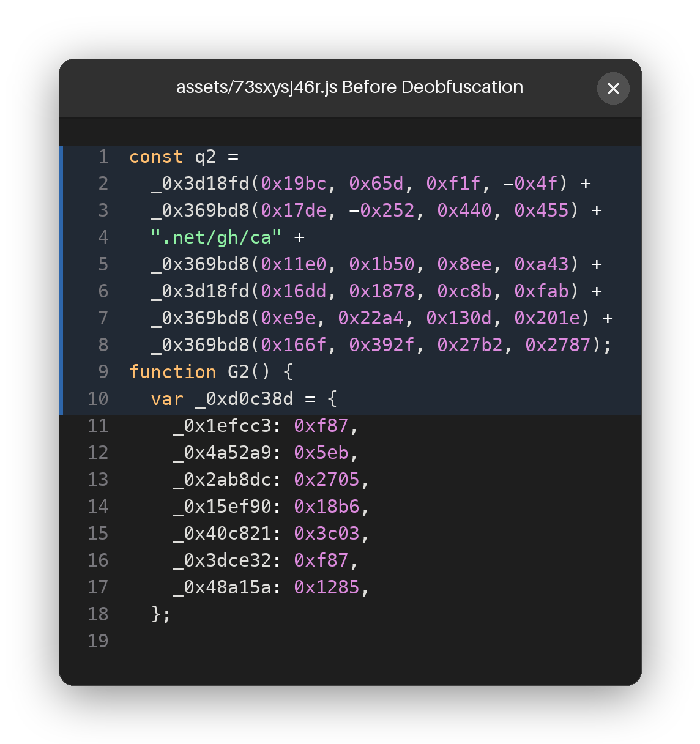Click the closing '};' on line 18

tap(161, 614)
